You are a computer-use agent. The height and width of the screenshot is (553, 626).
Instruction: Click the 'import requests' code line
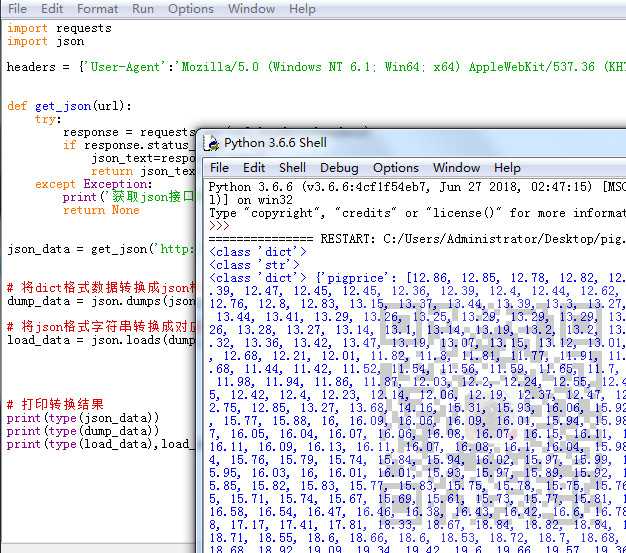(x=59, y=28)
